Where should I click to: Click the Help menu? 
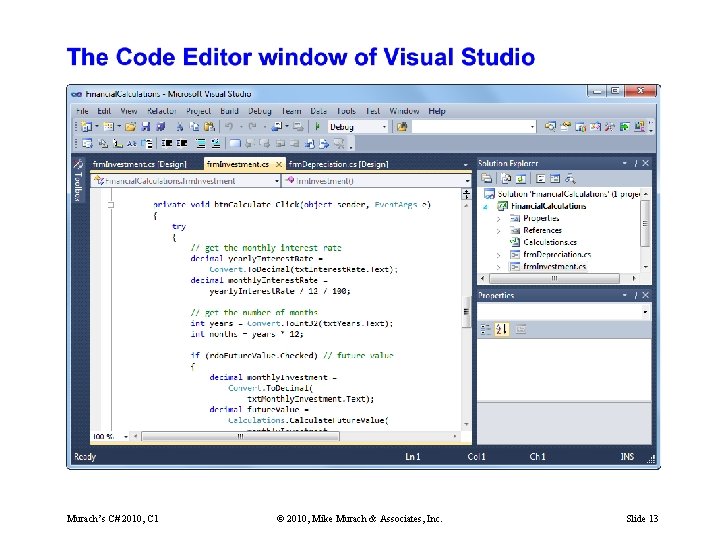pos(437,111)
